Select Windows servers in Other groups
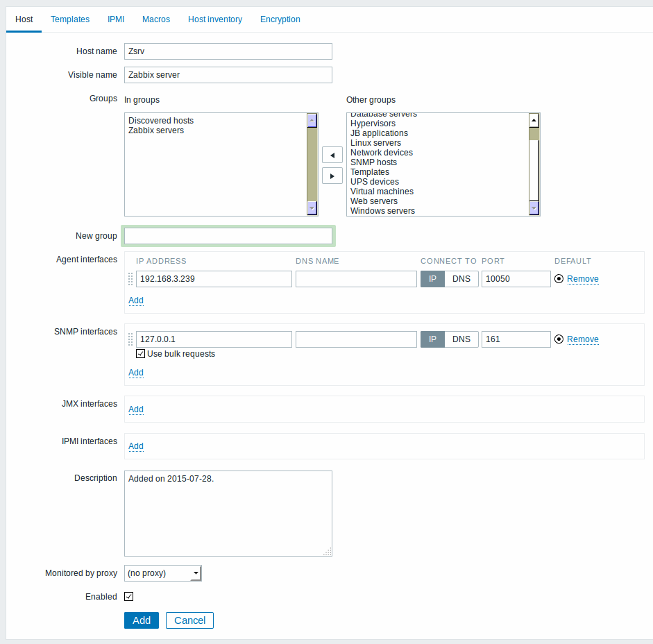653x644 pixels. point(382,211)
